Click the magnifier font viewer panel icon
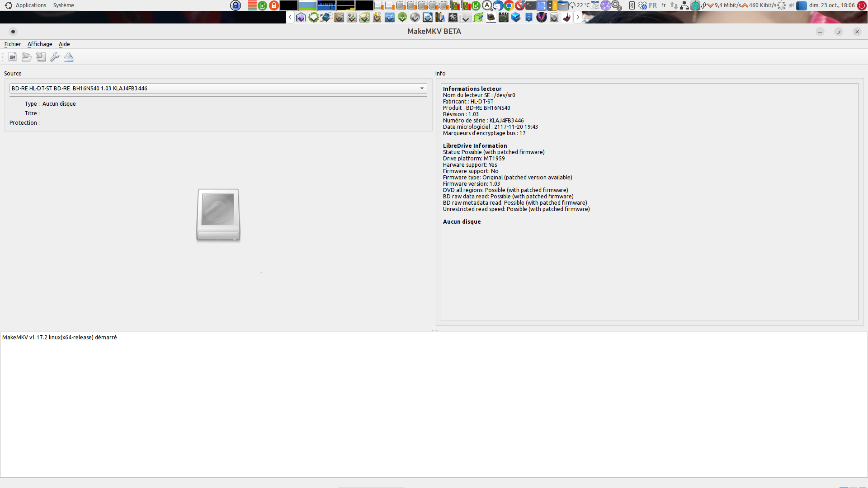 tap(487, 5)
